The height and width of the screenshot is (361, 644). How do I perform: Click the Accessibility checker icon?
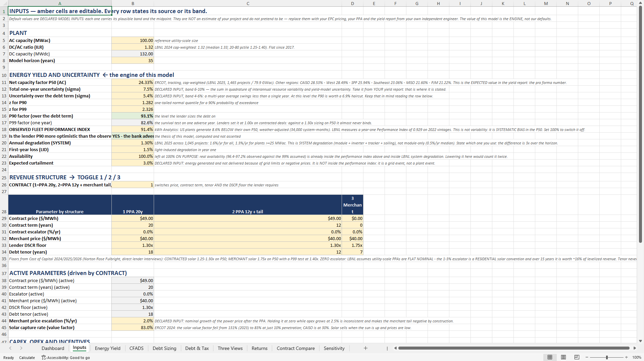(44, 357)
